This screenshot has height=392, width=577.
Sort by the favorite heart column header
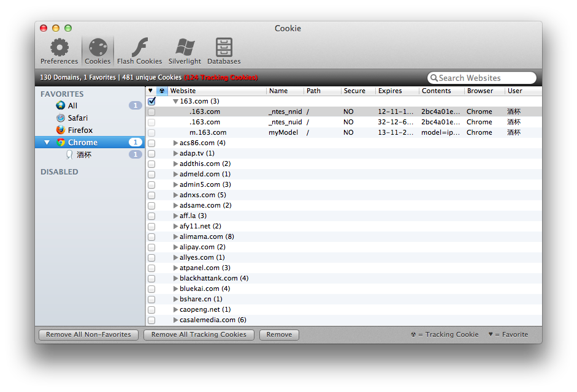(x=150, y=91)
